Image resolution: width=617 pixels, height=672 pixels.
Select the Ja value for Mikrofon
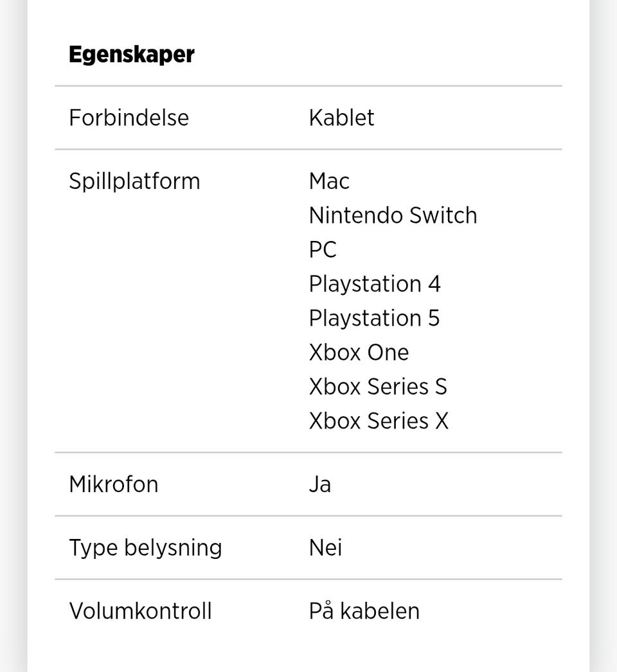319,484
